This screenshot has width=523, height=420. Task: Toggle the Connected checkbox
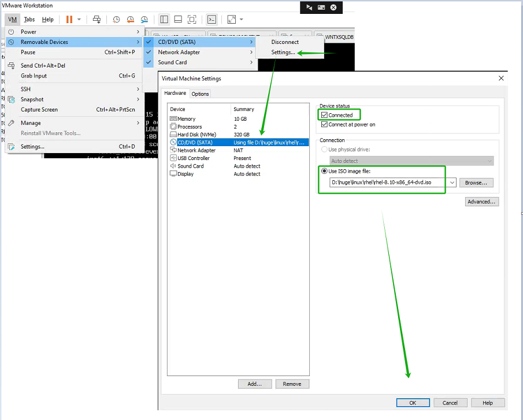click(324, 115)
